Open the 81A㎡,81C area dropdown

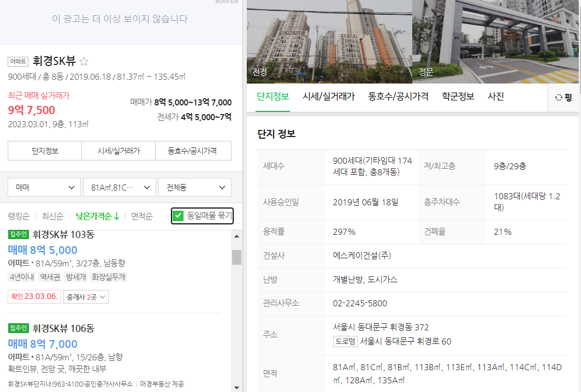point(119,187)
